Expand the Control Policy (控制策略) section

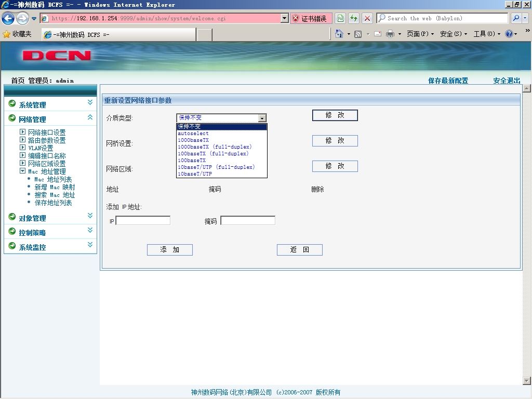[x=90, y=230]
